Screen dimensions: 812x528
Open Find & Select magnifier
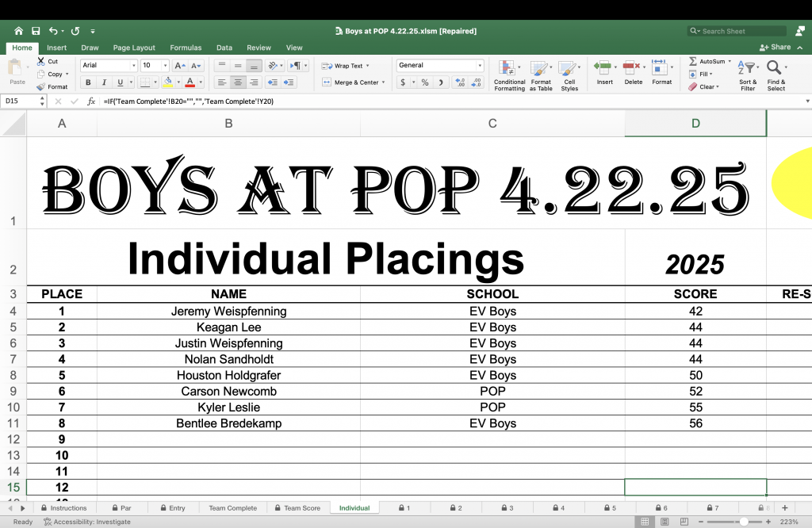point(776,75)
